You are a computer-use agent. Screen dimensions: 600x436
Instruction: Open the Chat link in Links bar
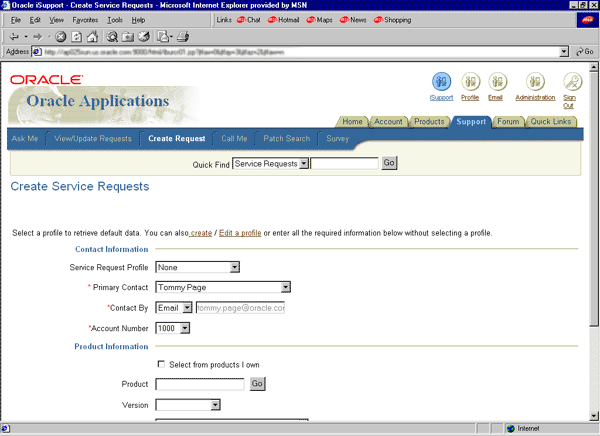[248, 20]
